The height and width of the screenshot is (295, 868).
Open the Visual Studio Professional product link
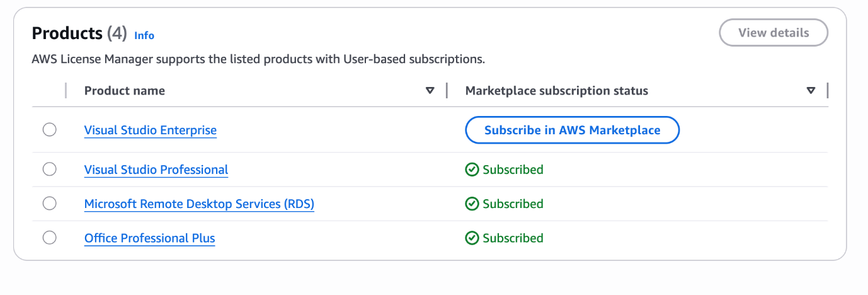click(156, 170)
